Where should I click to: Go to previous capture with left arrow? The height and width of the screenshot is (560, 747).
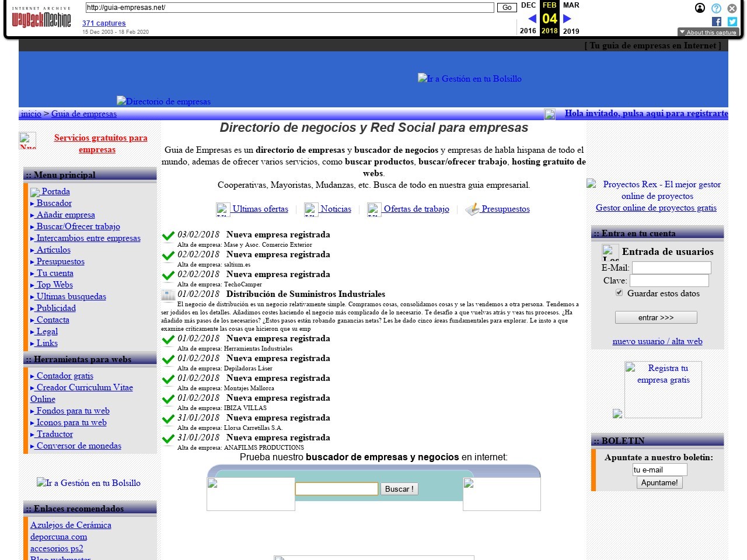tap(532, 19)
